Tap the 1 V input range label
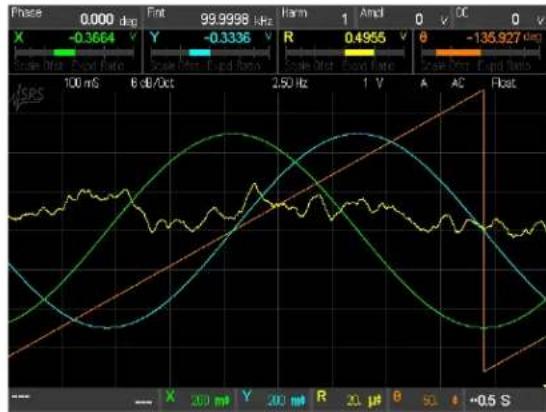Image resolution: width=546 pixels, height=412 pixels. [373, 83]
